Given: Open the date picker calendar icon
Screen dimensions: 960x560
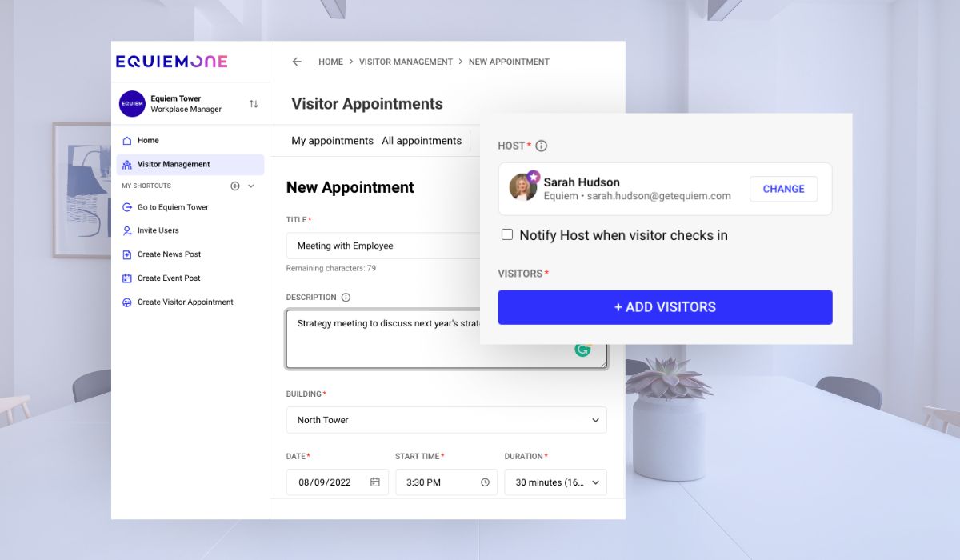Looking at the screenshot, I should click(x=375, y=482).
